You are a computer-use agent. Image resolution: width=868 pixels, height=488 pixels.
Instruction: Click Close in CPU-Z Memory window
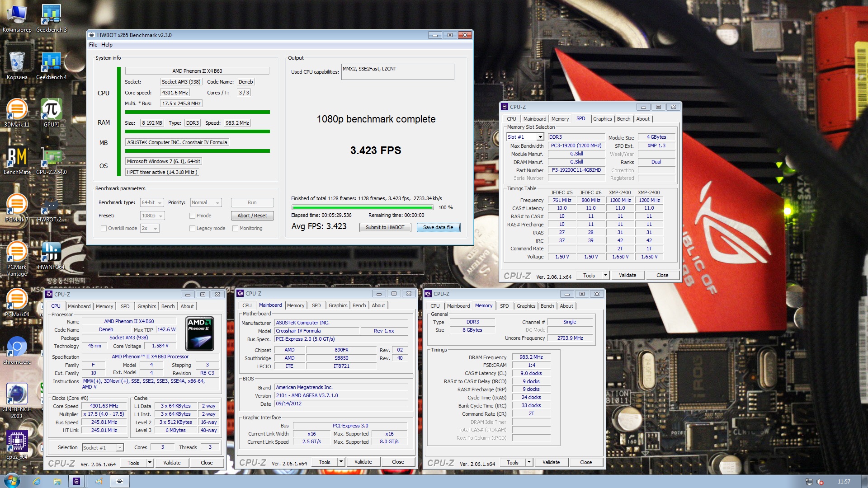pos(586,462)
